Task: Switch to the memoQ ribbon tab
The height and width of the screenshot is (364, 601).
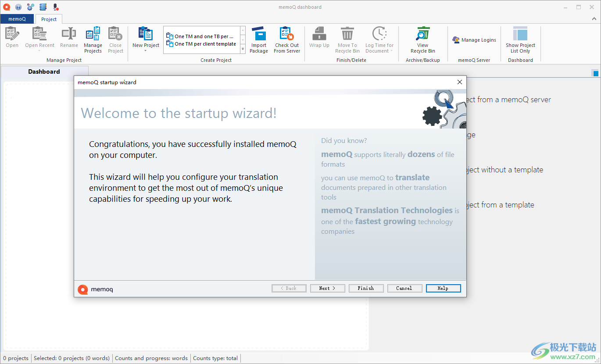Action: pos(17,19)
